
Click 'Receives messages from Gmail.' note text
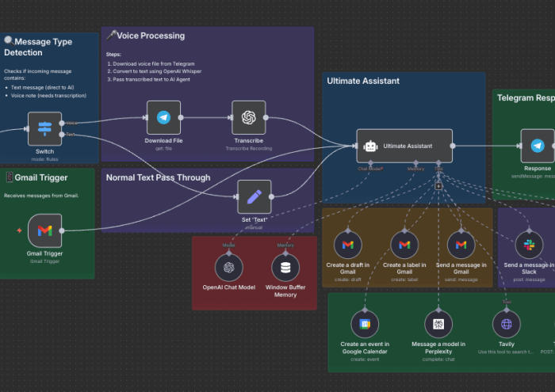click(41, 196)
